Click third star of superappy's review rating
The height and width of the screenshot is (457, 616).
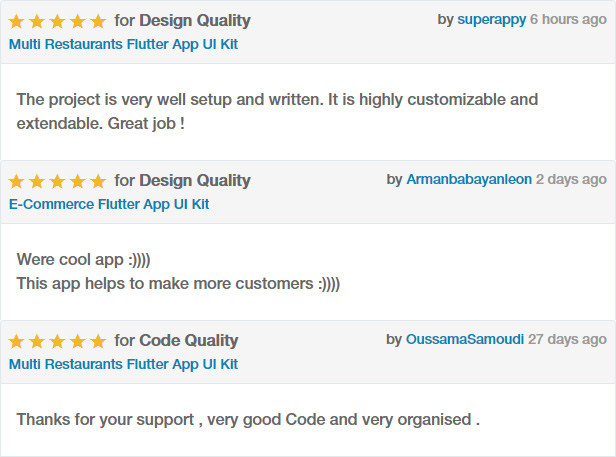point(57,21)
